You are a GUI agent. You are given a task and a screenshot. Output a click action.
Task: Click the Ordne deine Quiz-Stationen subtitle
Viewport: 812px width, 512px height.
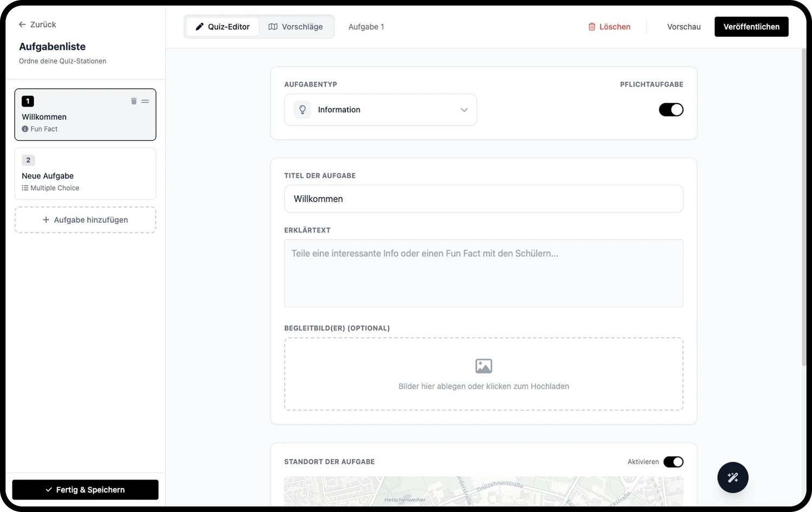pyautogui.click(x=62, y=61)
